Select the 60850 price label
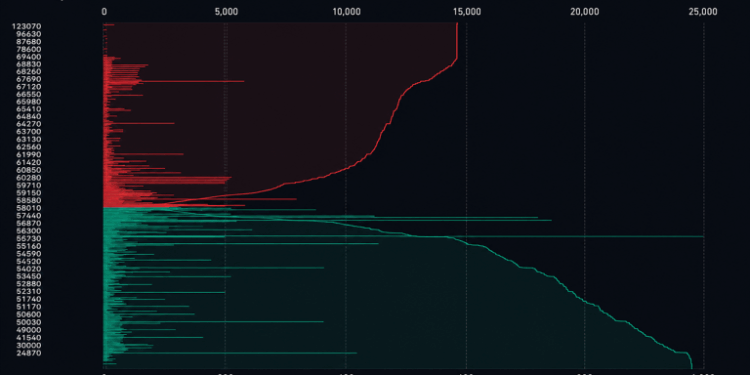The height and width of the screenshot is (375, 750). coord(28,170)
